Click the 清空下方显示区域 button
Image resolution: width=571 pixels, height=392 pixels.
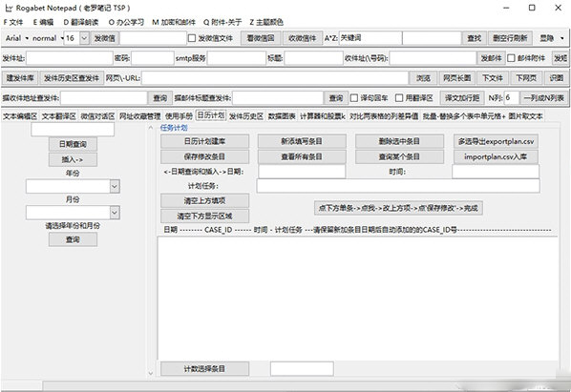click(204, 217)
